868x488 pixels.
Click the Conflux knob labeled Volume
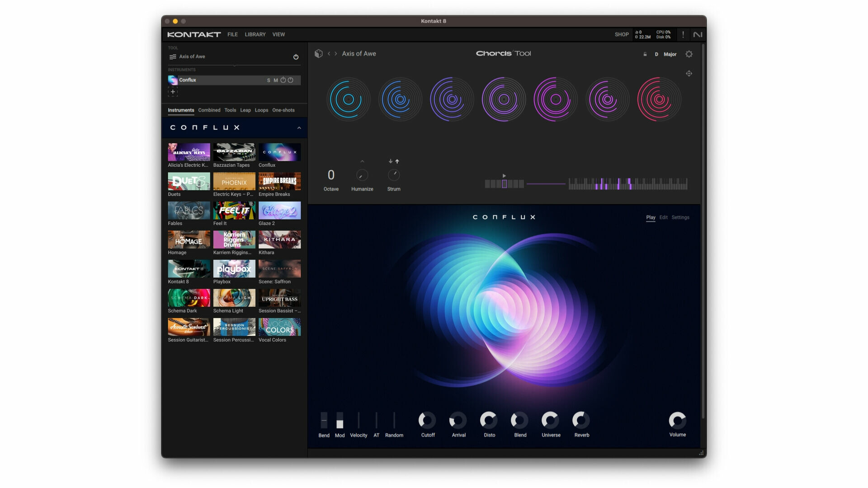point(677,420)
